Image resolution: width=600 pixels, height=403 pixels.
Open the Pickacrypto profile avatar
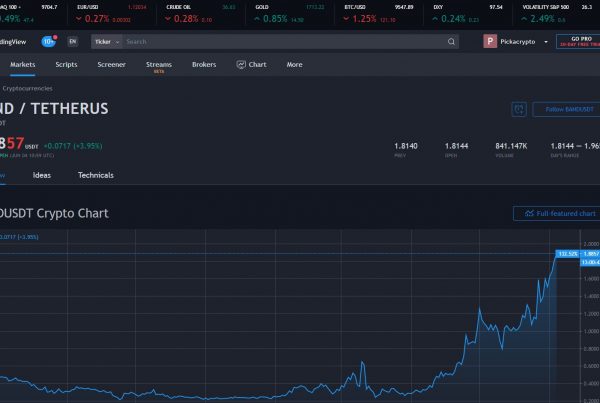(x=490, y=41)
